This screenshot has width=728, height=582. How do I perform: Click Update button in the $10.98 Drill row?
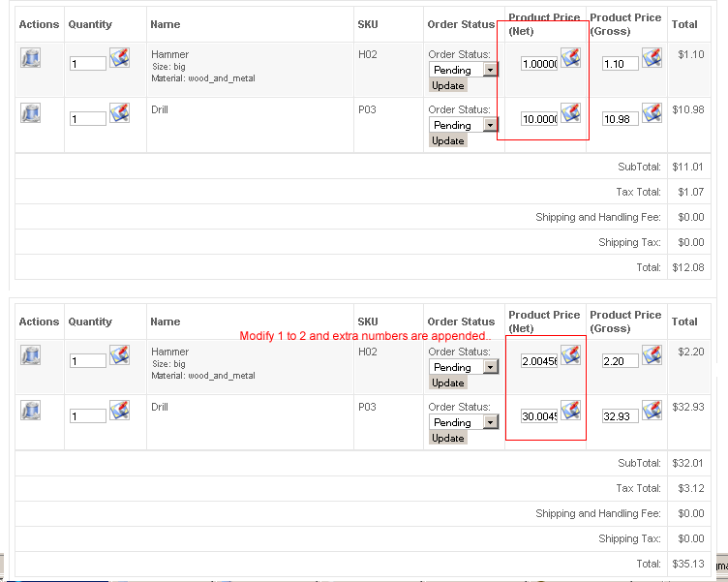coord(447,140)
